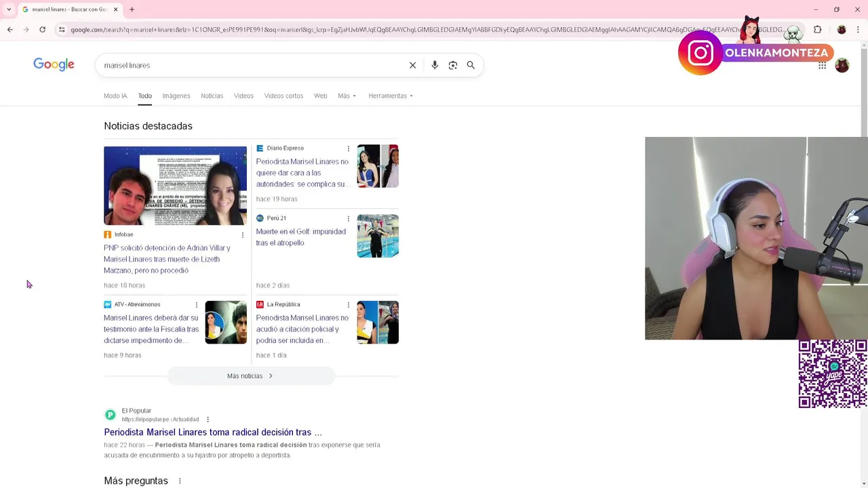The width and height of the screenshot is (868, 488).
Task: Switch to Modo IA tab
Action: 115,96
